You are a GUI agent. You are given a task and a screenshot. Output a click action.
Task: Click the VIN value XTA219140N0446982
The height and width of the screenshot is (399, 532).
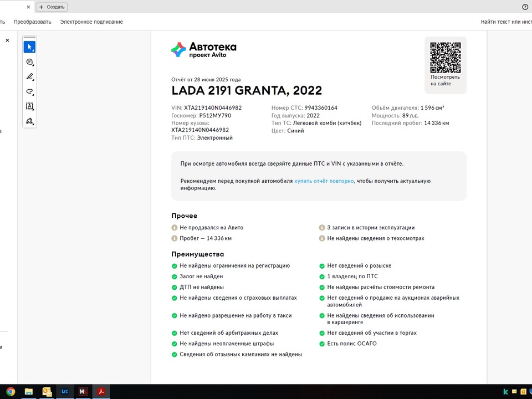(x=213, y=108)
